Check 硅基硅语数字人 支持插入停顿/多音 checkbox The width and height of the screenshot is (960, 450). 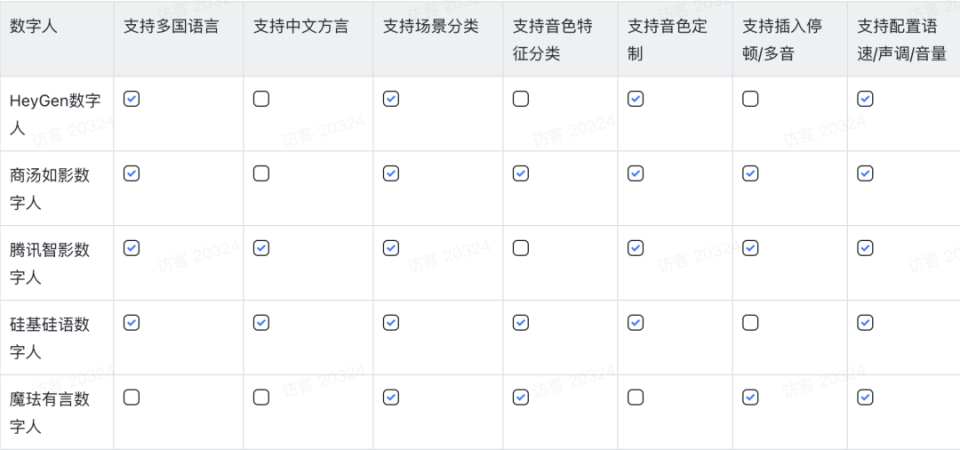point(751,323)
